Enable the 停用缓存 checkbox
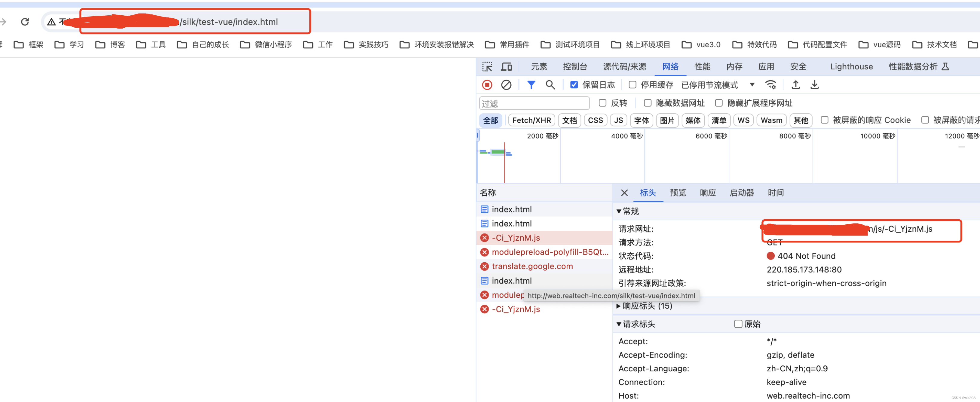The width and height of the screenshot is (980, 402). click(x=632, y=85)
